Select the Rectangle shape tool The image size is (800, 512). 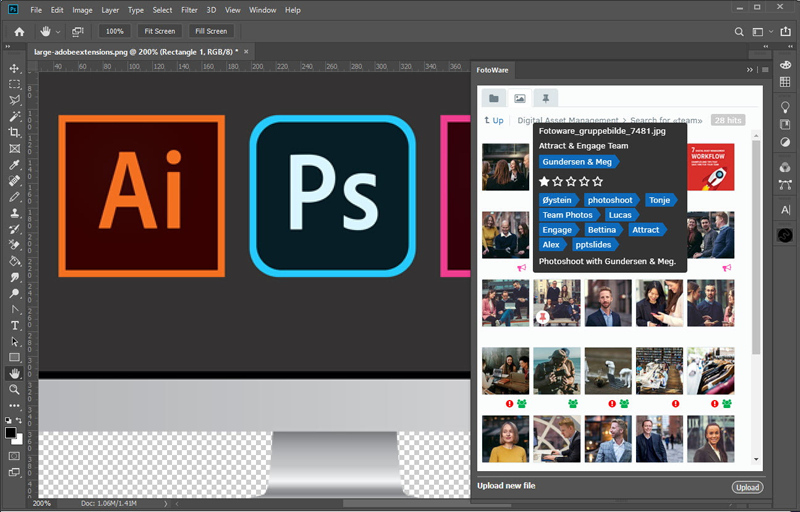[14, 357]
